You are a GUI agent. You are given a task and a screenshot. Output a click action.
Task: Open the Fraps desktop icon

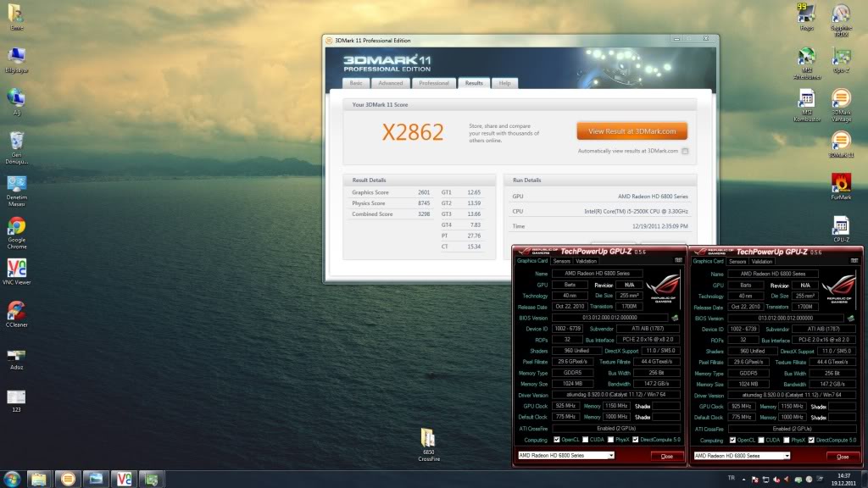pos(806,13)
